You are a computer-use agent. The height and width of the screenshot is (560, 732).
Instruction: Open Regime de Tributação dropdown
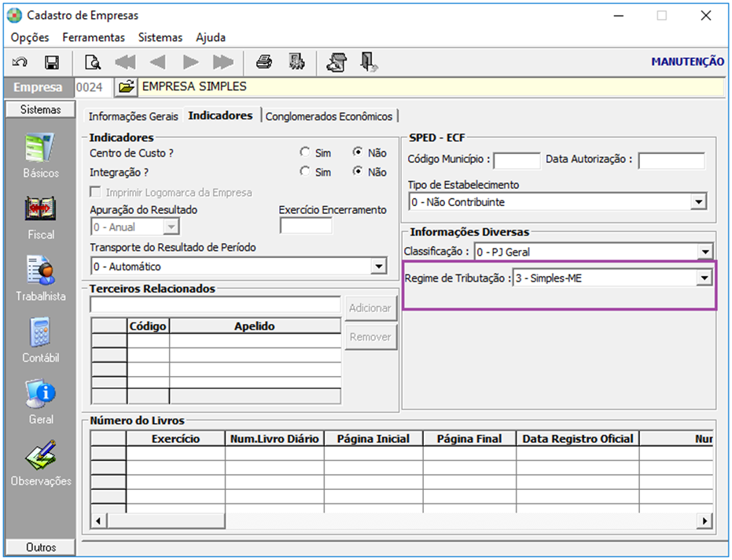pos(704,278)
